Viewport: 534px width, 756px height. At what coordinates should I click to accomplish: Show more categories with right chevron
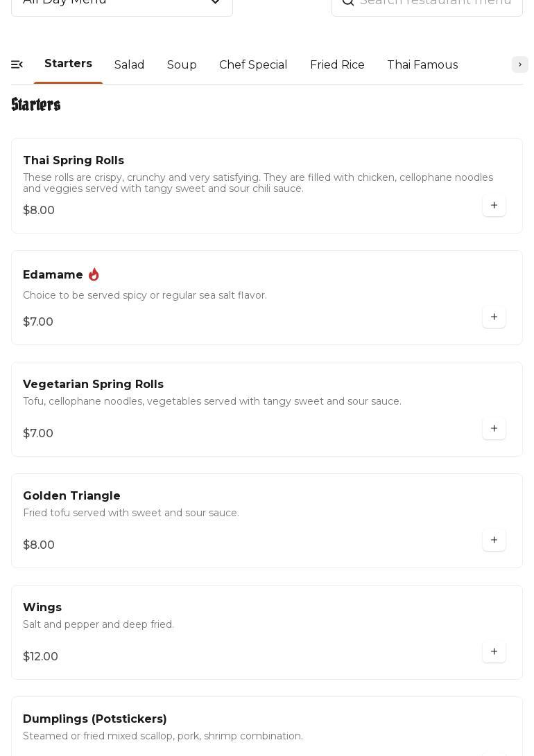(x=519, y=64)
